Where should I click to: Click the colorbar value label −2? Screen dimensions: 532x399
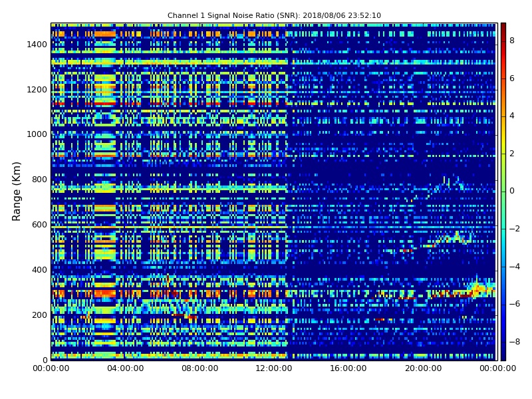(515, 229)
